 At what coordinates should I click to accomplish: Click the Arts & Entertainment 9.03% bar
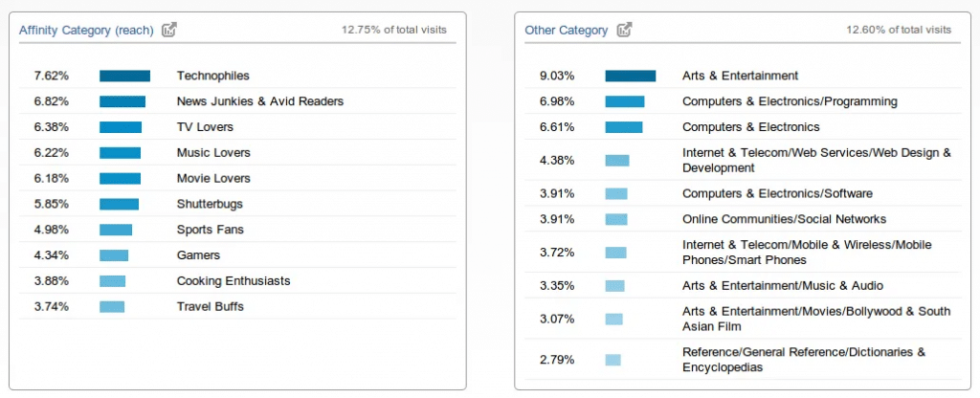point(631,76)
